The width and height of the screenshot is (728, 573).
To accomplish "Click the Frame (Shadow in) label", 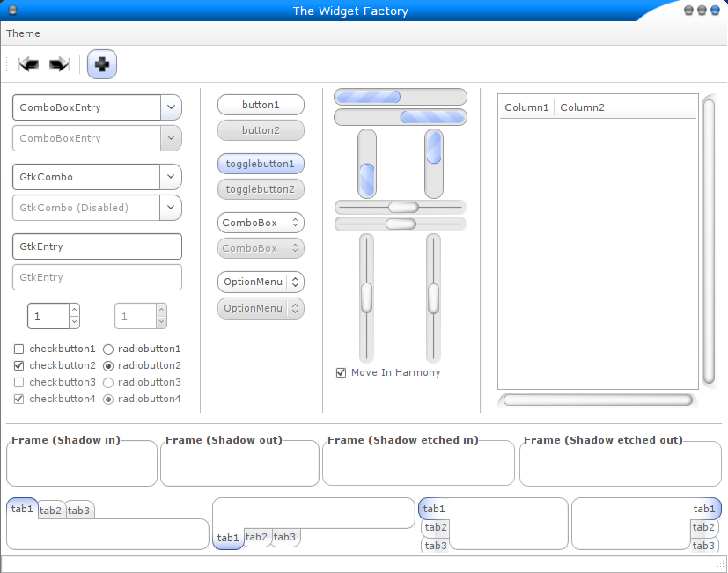I will coord(65,440).
